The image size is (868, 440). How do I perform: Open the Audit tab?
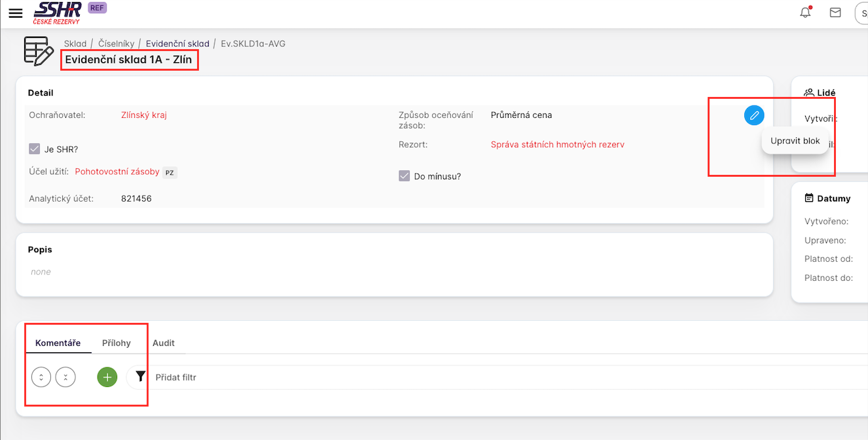tap(164, 342)
